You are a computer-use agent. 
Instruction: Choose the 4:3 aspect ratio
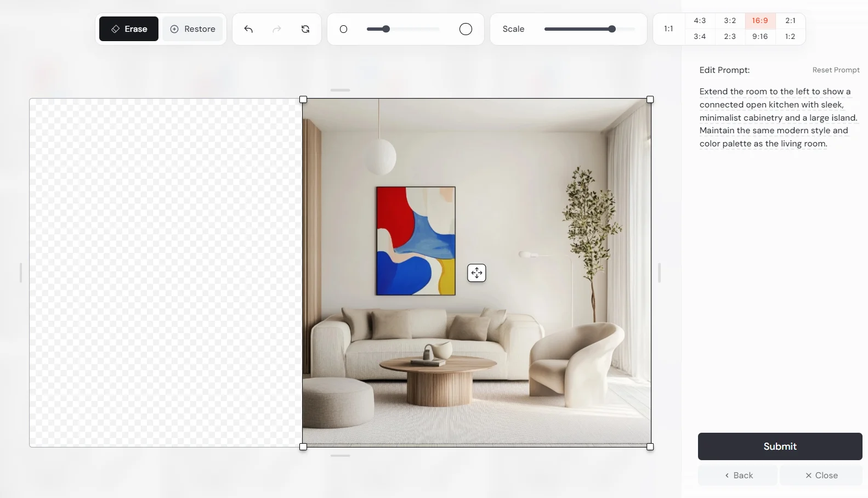(x=700, y=21)
